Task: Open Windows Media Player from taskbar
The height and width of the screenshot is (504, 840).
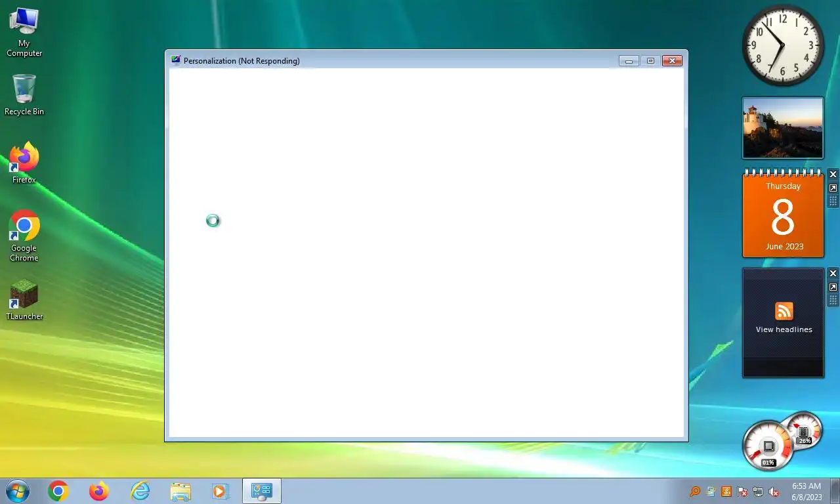Action: click(x=220, y=491)
